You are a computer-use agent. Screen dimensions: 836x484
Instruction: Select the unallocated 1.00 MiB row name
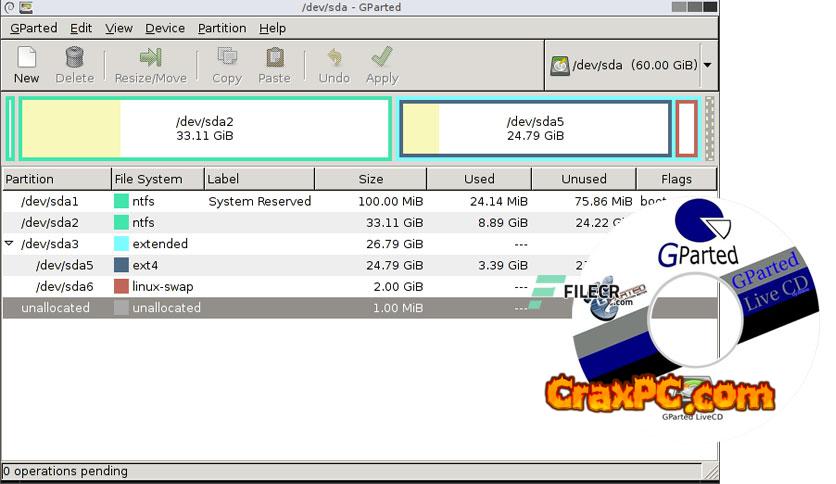pyautogui.click(x=55, y=308)
